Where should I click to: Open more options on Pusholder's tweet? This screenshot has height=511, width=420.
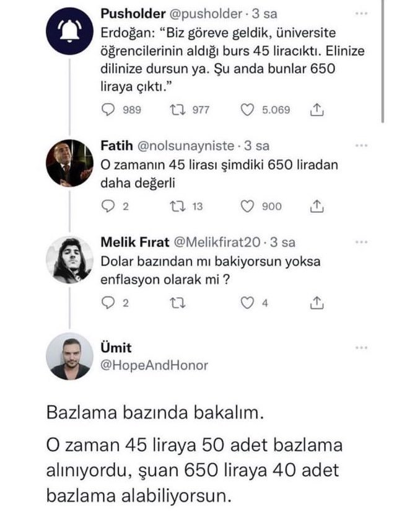point(360,13)
